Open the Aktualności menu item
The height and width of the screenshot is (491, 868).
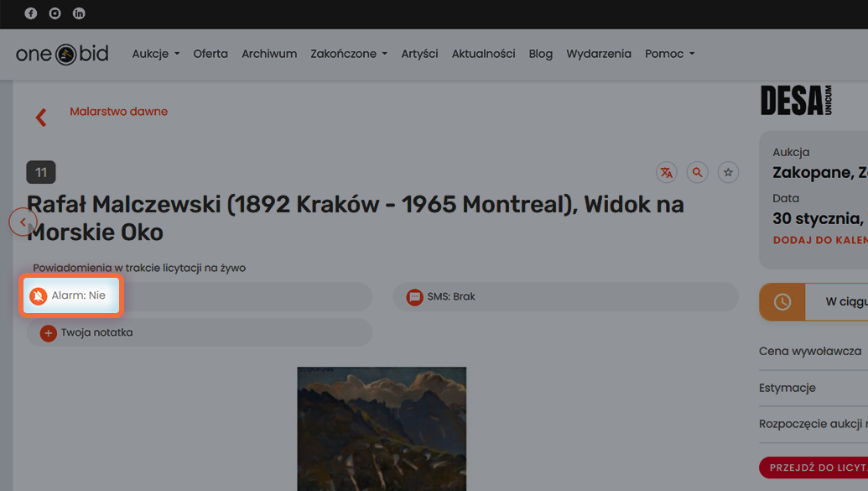(x=483, y=54)
